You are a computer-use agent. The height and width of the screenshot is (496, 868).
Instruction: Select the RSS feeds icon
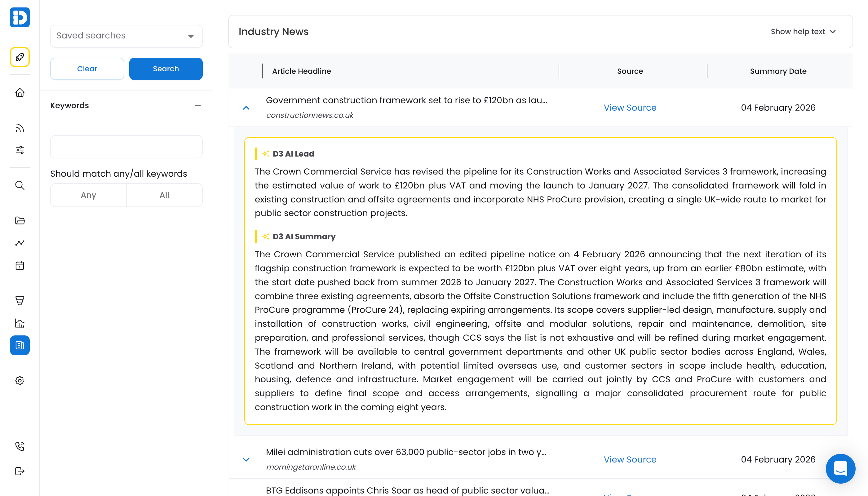[20, 128]
